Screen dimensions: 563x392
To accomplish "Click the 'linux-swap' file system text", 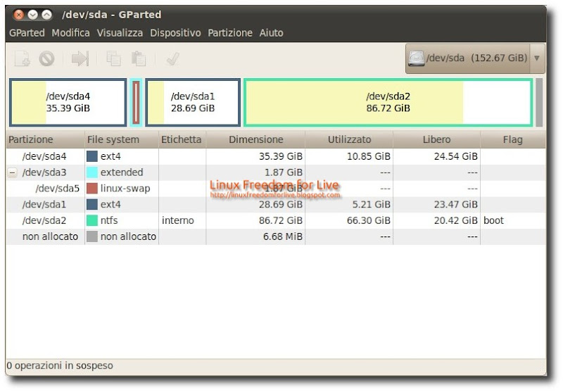I will pyautogui.click(x=125, y=189).
